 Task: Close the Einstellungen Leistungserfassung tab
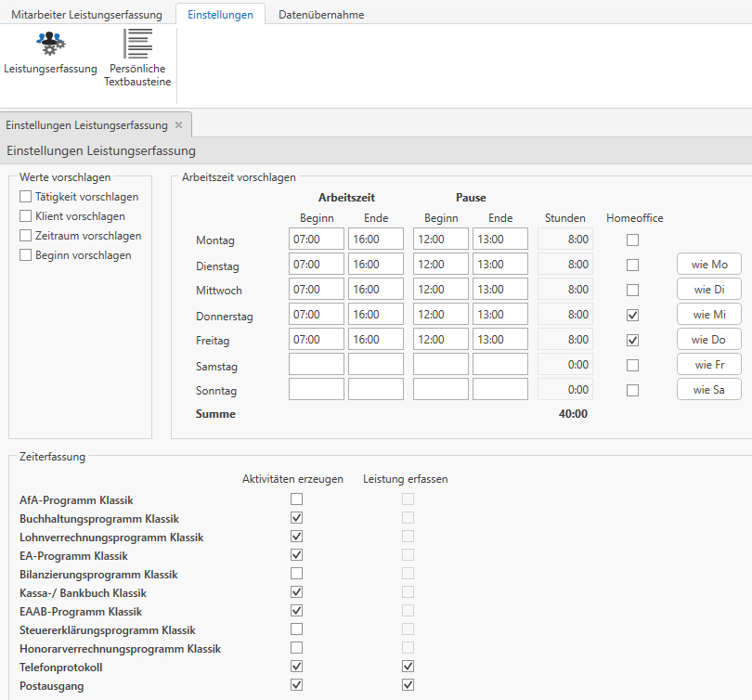pos(178,124)
